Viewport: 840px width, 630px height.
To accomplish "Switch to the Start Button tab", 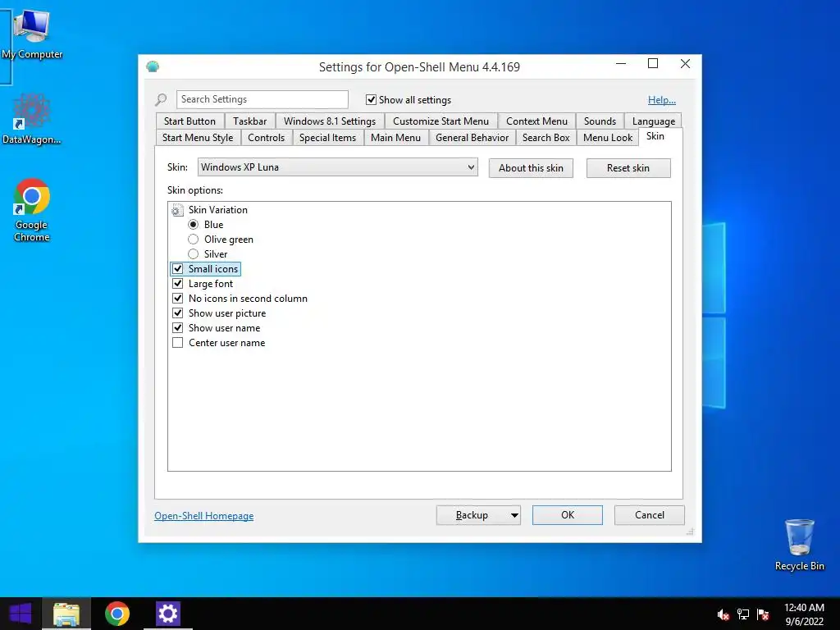I will point(189,121).
